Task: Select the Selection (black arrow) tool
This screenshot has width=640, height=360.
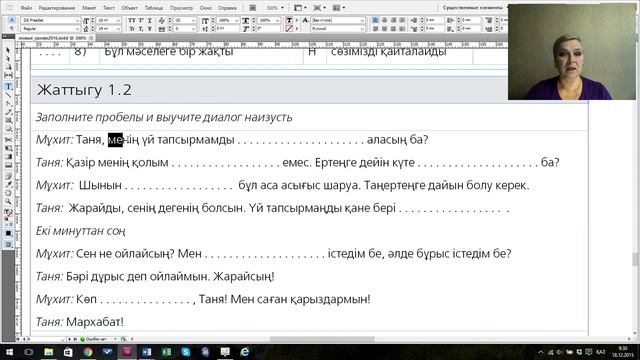Action: coord(8,50)
